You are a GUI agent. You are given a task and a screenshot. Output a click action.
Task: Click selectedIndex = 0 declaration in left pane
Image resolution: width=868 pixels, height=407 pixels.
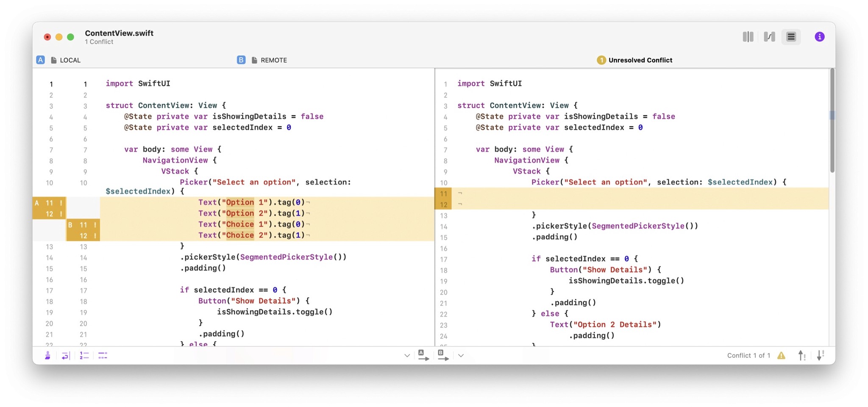click(208, 127)
